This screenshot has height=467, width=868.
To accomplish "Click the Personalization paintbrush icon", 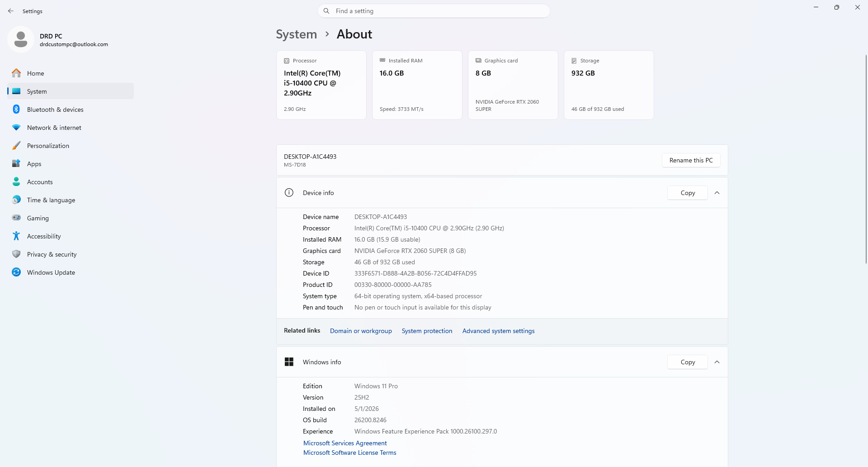I will [x=16, y=145].
